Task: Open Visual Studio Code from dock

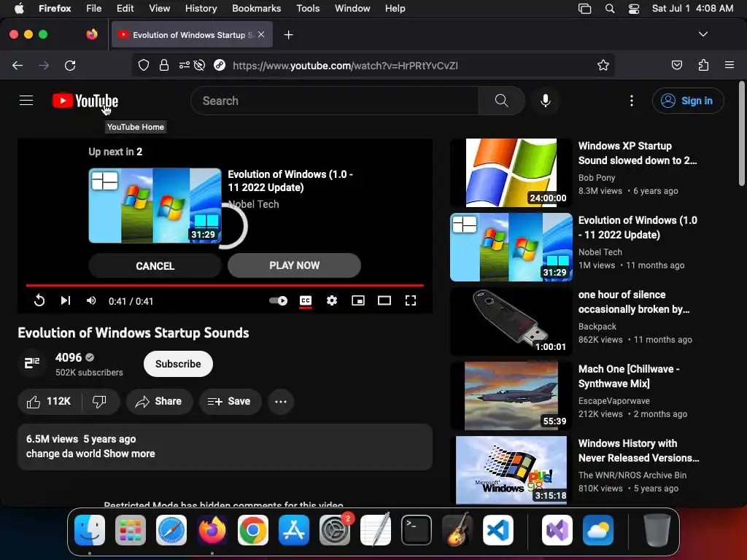Action: click(x=498, y=530)
